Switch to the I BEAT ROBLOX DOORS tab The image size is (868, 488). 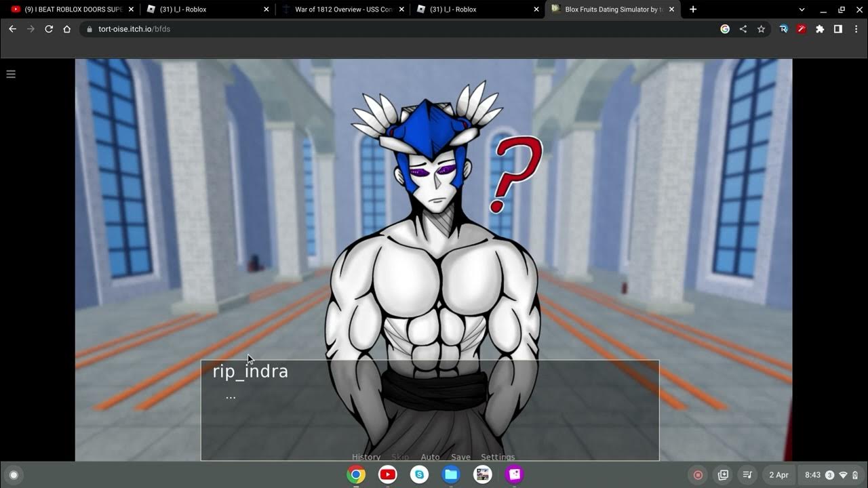click(71, 9)
